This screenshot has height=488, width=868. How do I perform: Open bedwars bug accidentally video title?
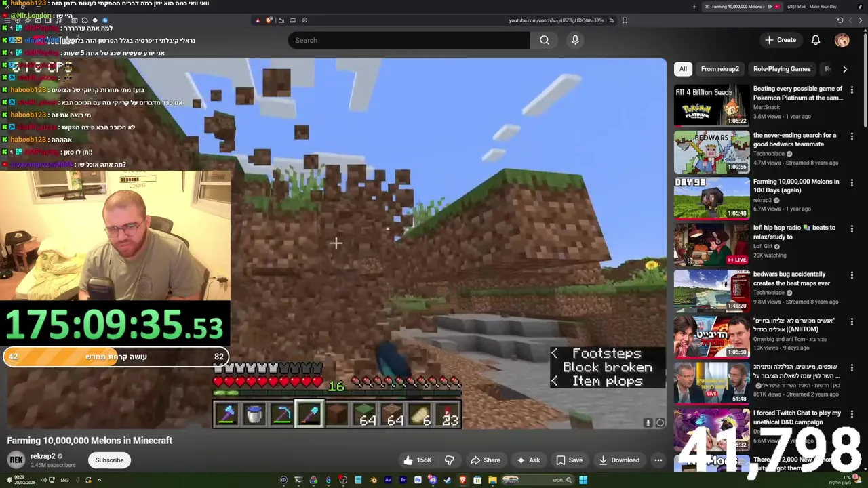pos(791,279)
